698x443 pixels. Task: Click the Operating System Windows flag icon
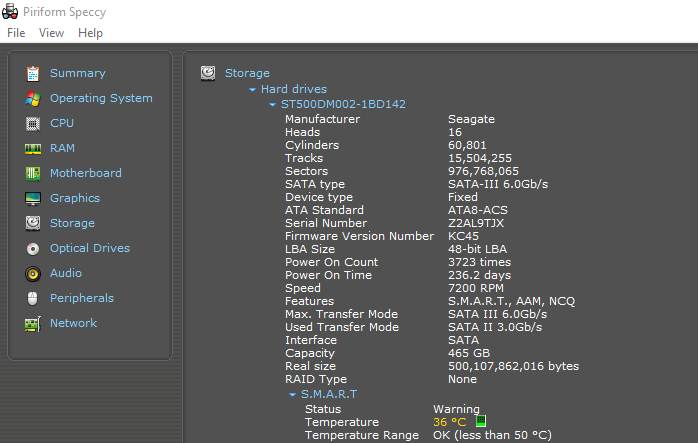(x=33, y=98)
